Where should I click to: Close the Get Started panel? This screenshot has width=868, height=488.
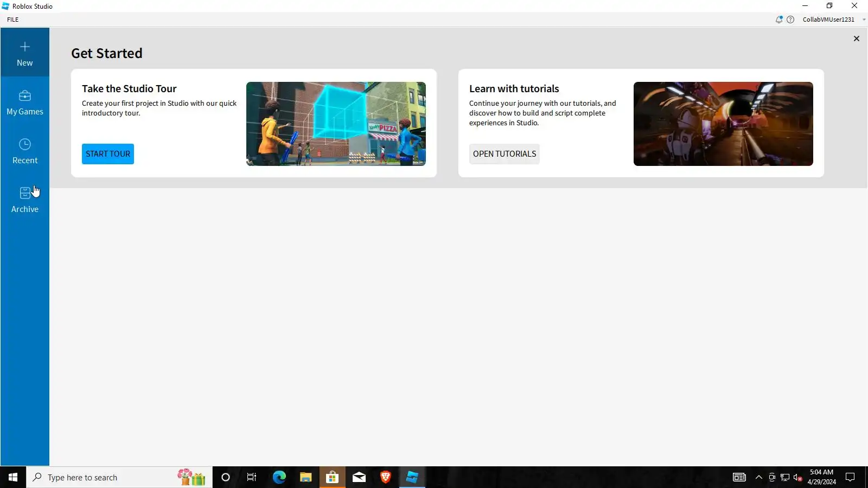tap(857, 38)
